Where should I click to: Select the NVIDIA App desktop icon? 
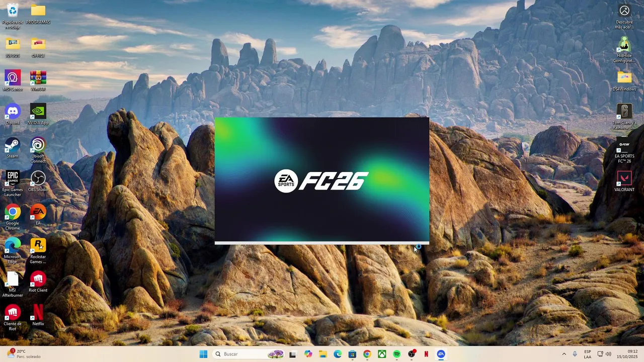pyautogui.click(x=38, y=115)
